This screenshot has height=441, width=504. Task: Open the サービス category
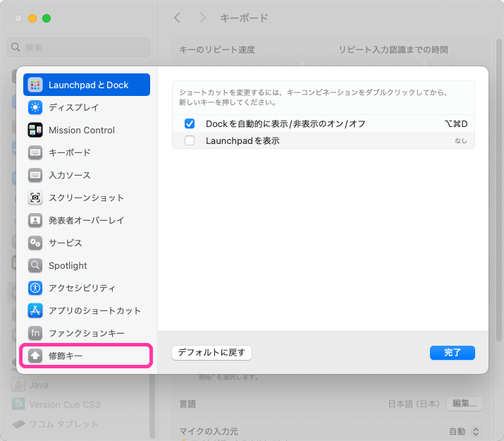(65, 243)
